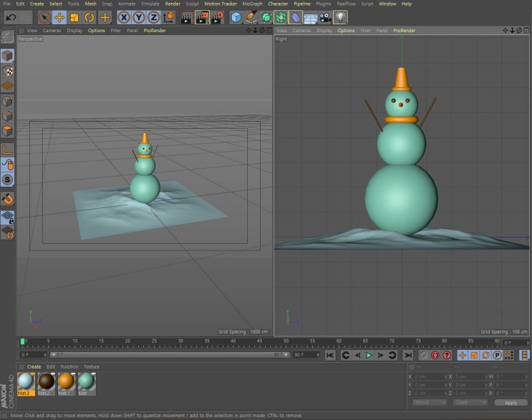Open the Subdivision Surface generator icon
This screenshot has width=532, height=420.
coord(266,17)
